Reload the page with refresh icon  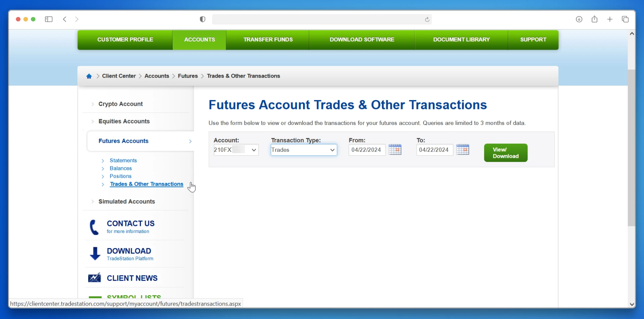(427, 19)
